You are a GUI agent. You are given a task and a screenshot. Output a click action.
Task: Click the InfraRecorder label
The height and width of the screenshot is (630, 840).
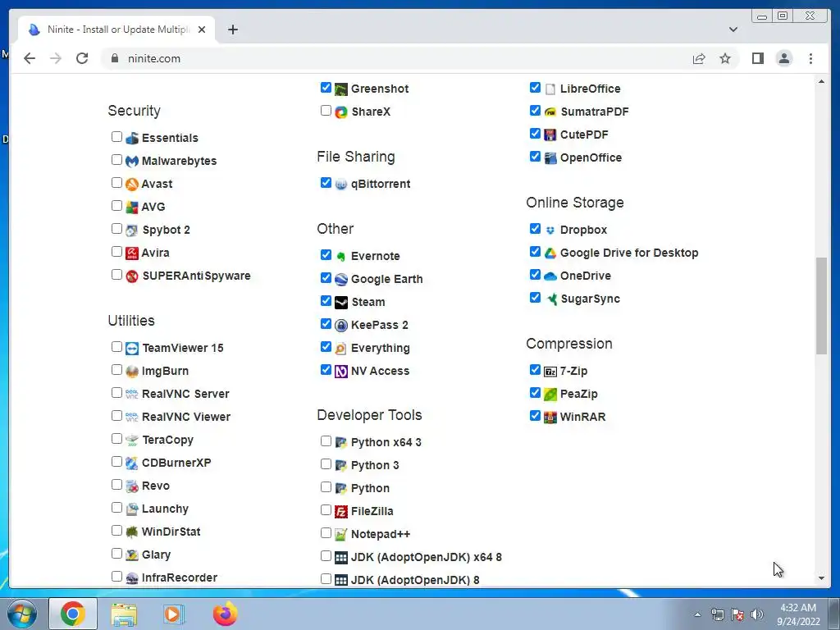click(180, 577)
